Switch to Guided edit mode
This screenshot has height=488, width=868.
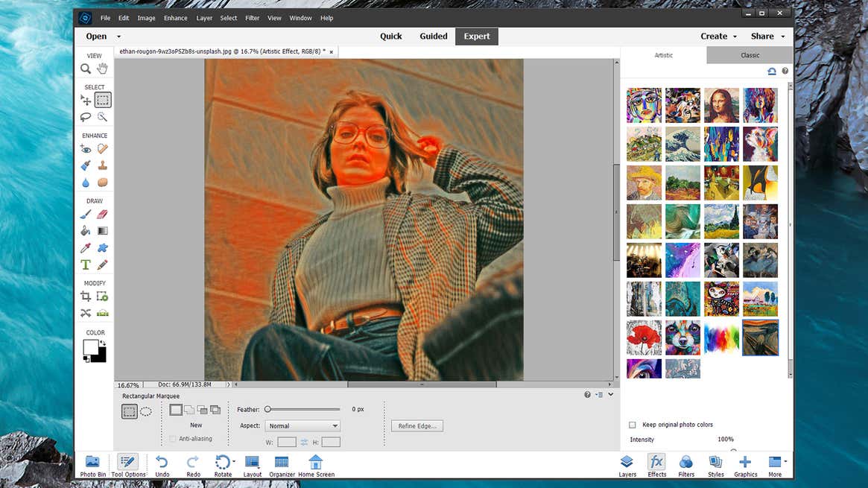click(x=434, y=37)
